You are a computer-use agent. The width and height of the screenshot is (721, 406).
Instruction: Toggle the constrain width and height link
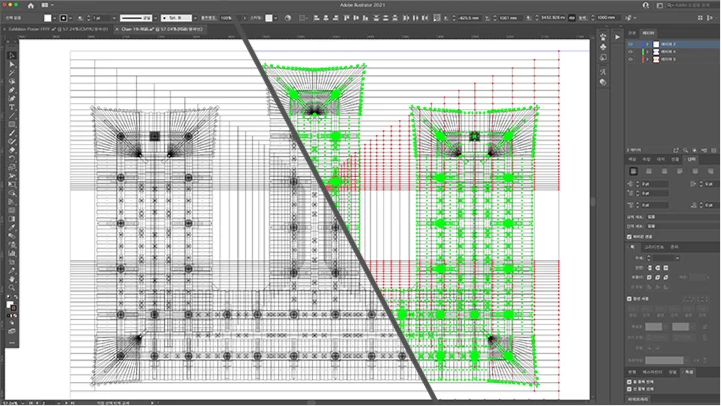(572, 18)
